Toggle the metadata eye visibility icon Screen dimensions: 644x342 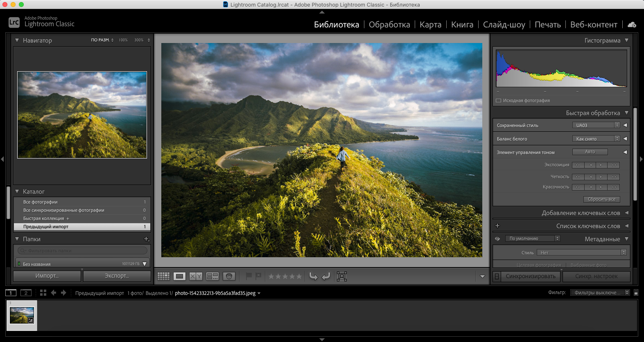click(x=497, y=239)
